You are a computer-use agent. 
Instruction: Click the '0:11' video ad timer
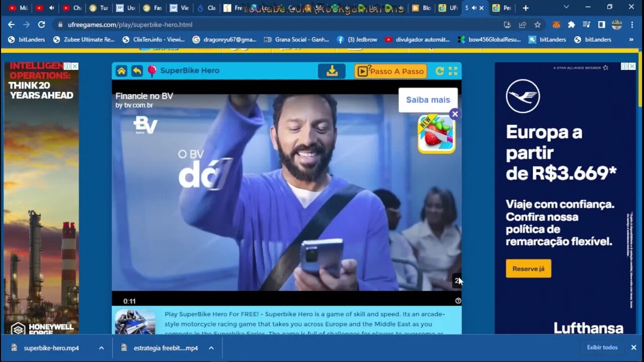129,301
